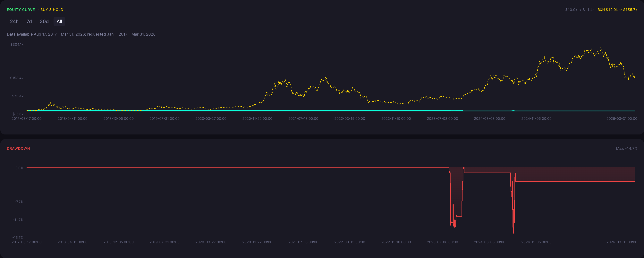Select the All time range tab
The height and width of the screenshot is (258, 644).
point(59,21)
